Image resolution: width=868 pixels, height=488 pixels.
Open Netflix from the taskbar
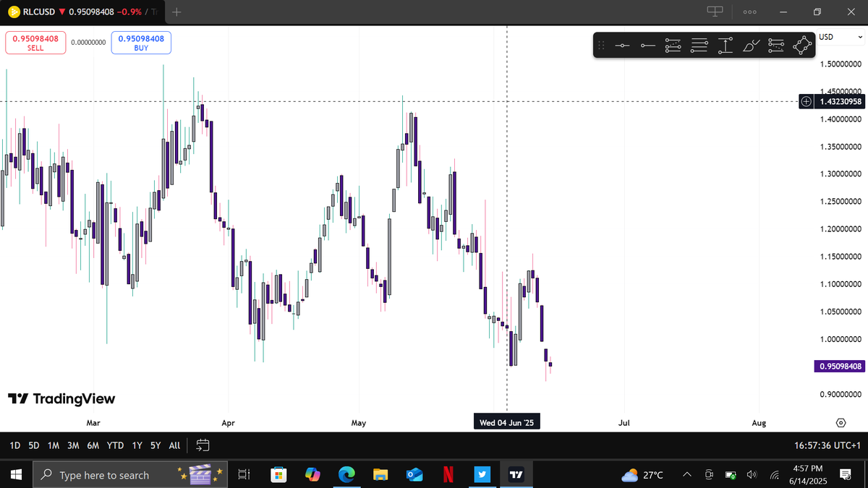click(448, 475)
